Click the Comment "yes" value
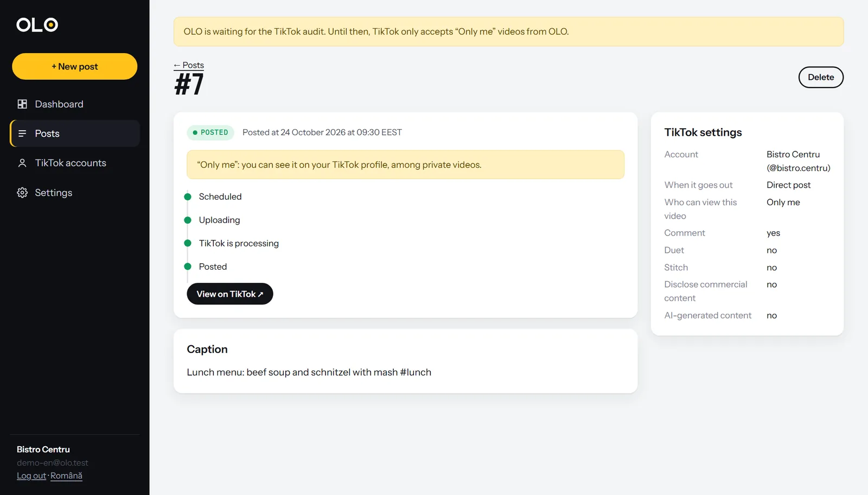Viewport: 868px width, 495px height. pyautogui.click(x=773, y=233)
